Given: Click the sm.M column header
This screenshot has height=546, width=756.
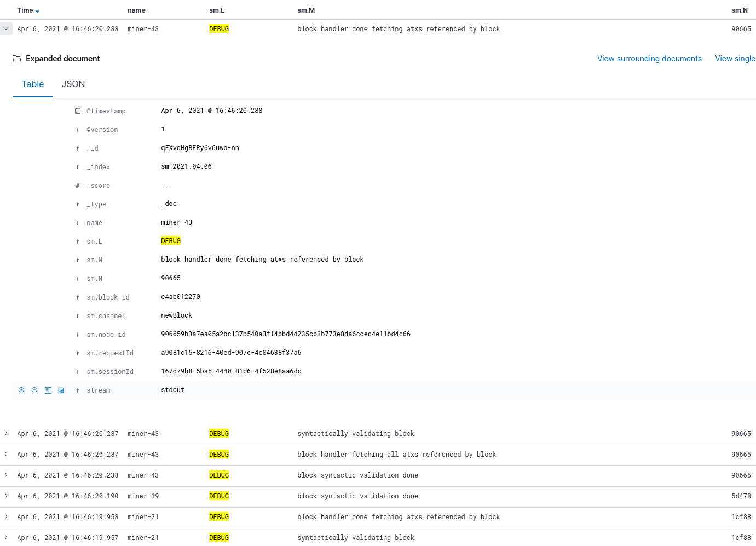Looking at the screenshot, I should [306, 10].
